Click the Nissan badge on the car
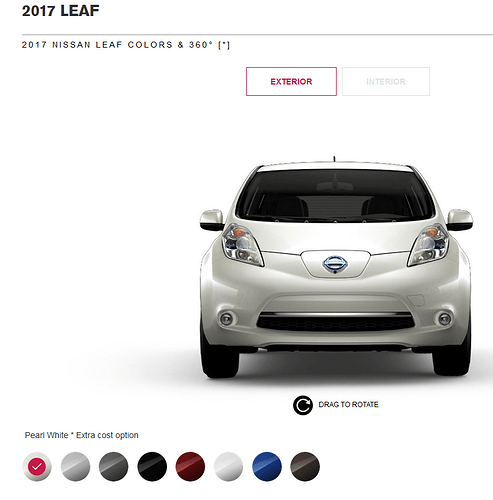Image resolution: width=493 pixels, height=500 pixels. click(335, 264)
